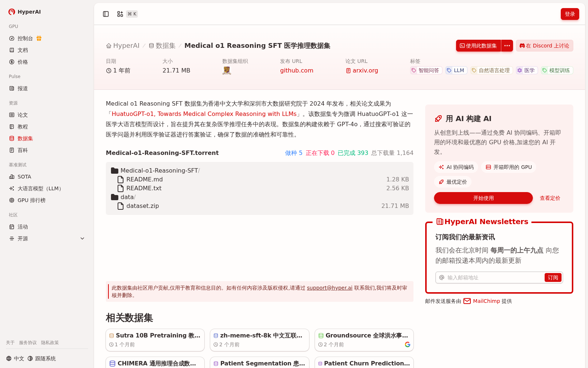Open the github.com release URL
Screen dimensions: 588x368
[x=297, y=70]
